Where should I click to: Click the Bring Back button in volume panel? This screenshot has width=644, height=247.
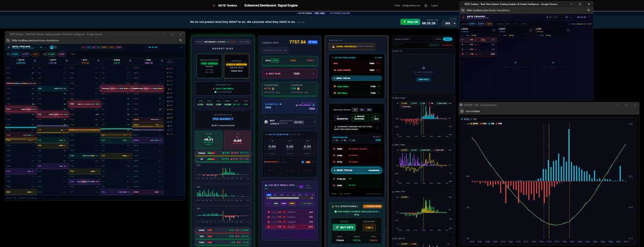425,78
